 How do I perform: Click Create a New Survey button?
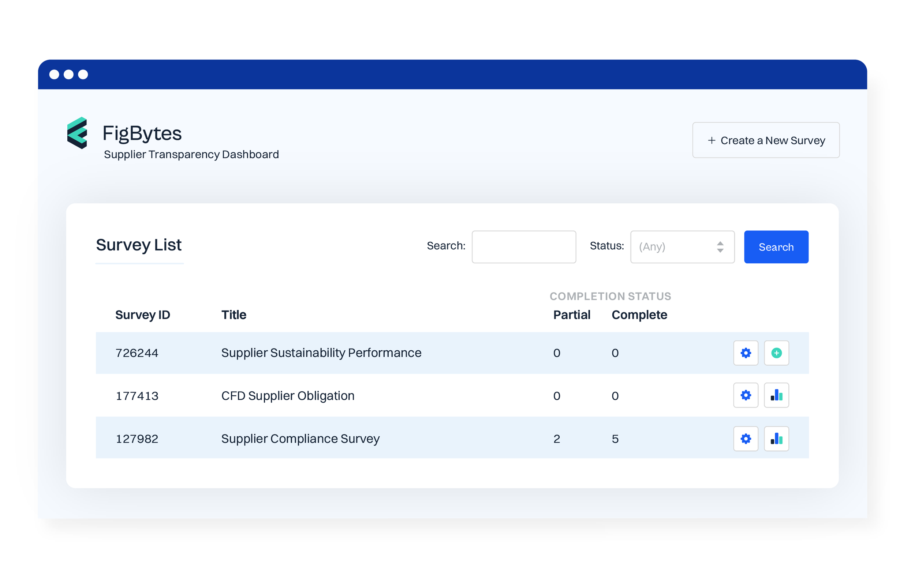766,140
